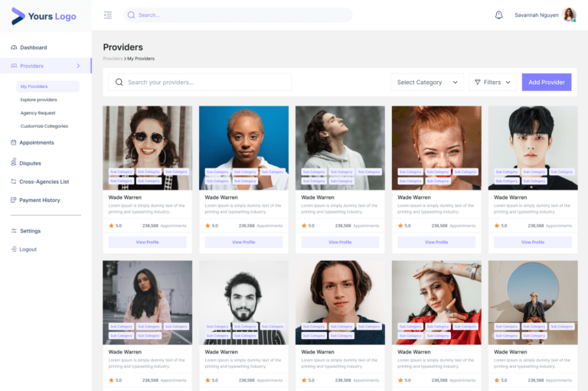Screen dimensions: 588x391
Task: Click View Profile on first provider card
Action: [147, 242]
